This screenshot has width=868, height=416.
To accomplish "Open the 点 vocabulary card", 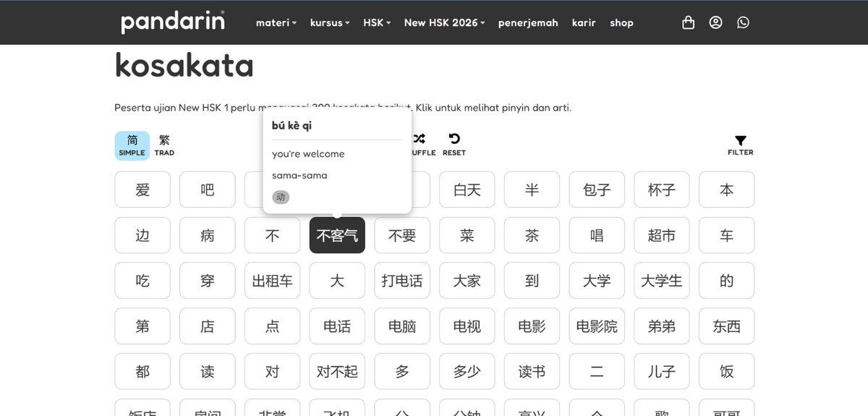I will [272, 326].
